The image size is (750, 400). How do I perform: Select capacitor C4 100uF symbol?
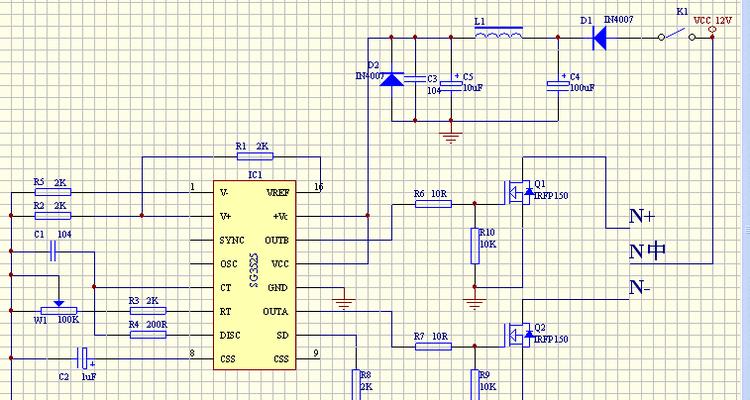pyautogui.click(x=558, y=85)
